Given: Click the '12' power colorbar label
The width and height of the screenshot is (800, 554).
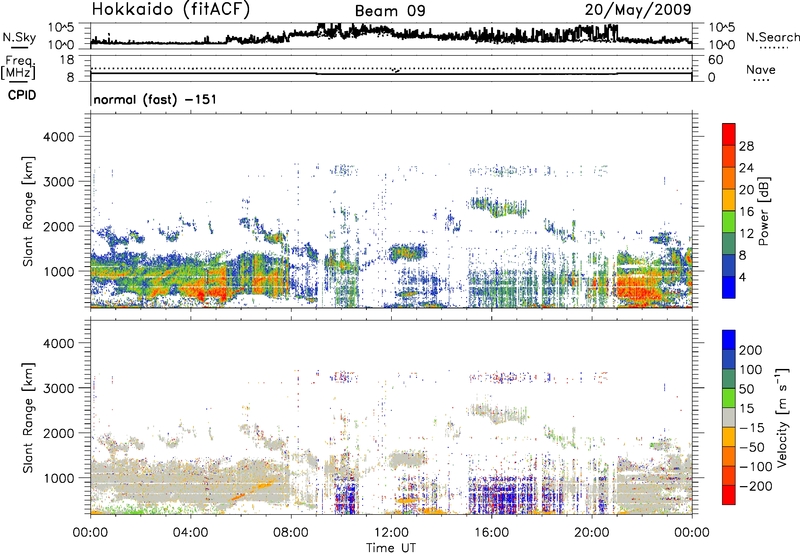Looking at the screenshot, I should 746,234.
